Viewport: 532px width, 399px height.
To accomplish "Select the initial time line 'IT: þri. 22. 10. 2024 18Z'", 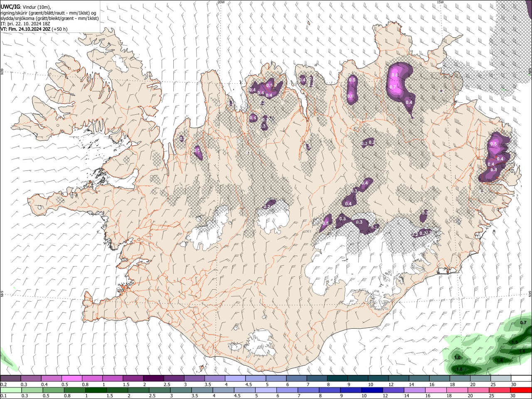I will point(26,24).
